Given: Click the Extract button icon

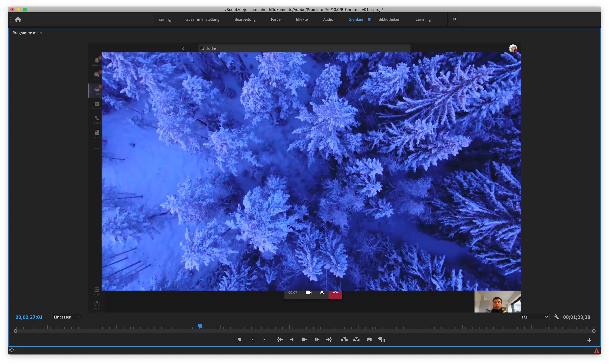Looking at the screenshot, I should click(x=356, y=339).
